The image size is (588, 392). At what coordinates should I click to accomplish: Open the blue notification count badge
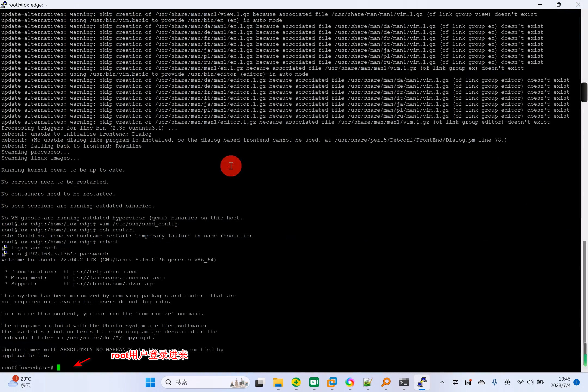pos(577,382)
